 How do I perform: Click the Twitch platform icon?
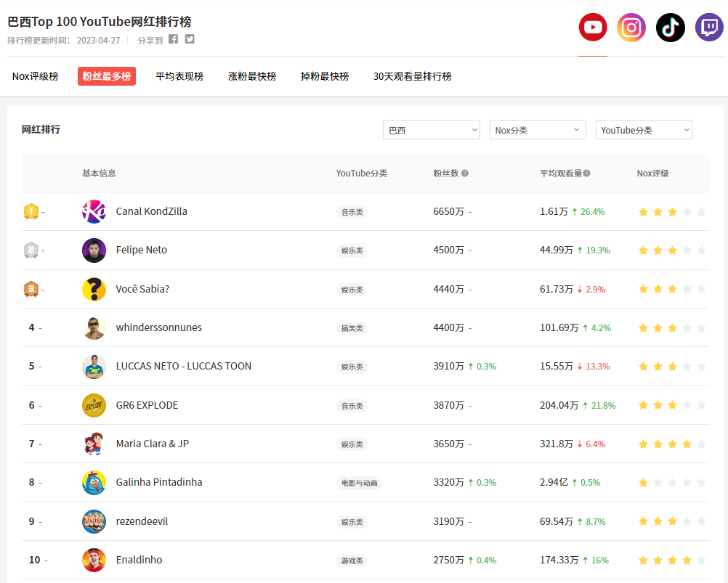[708, 27]
